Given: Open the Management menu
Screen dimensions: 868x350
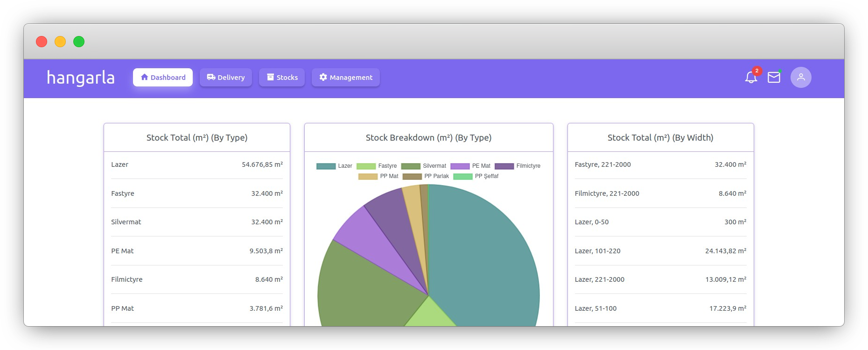Looking at the screenshot, I should (x=345, y=78).
